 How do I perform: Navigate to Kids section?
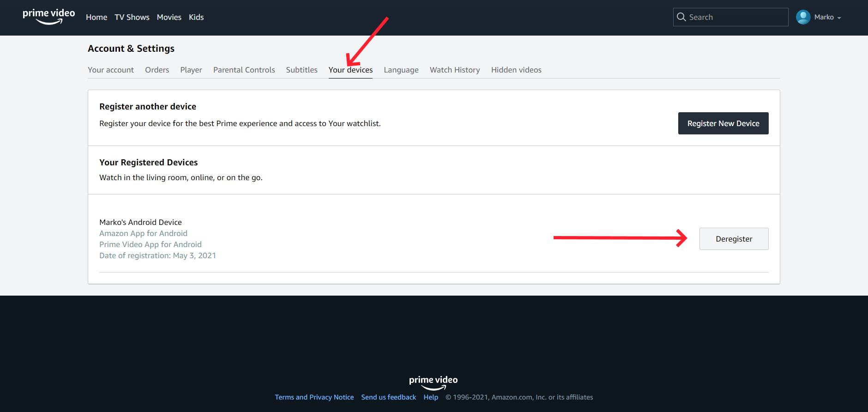point(196,17)
